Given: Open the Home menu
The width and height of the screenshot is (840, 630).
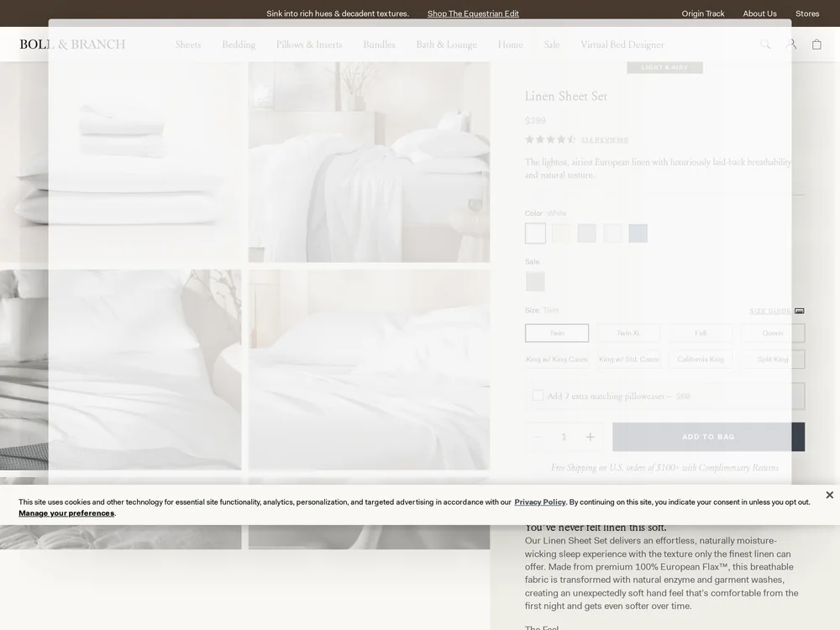Looking at the screenshot, I should [510, 45].
